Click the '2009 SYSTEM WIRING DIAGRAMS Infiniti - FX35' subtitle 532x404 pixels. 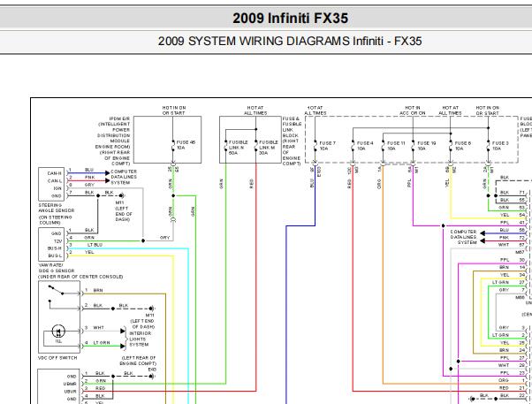290,41
